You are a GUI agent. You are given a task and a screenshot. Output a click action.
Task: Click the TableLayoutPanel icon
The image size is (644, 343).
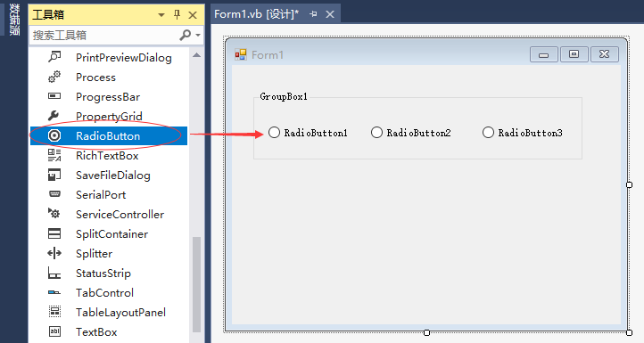point(54,312)
